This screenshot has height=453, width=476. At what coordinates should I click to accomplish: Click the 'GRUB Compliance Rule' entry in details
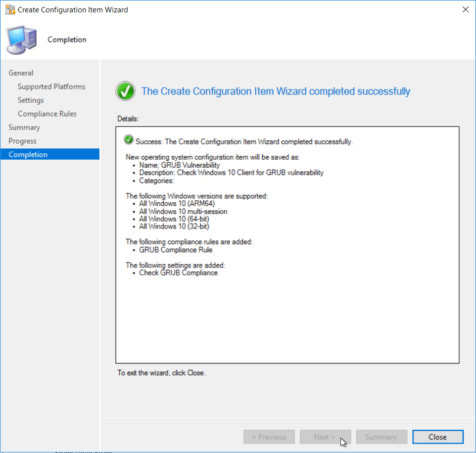tap(176, 250)
